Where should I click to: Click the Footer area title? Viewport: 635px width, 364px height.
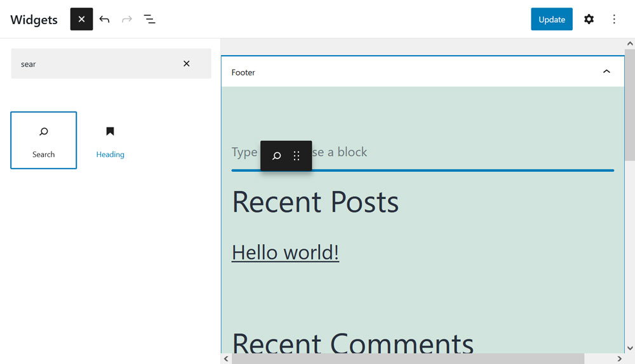[x=243, y=72]
